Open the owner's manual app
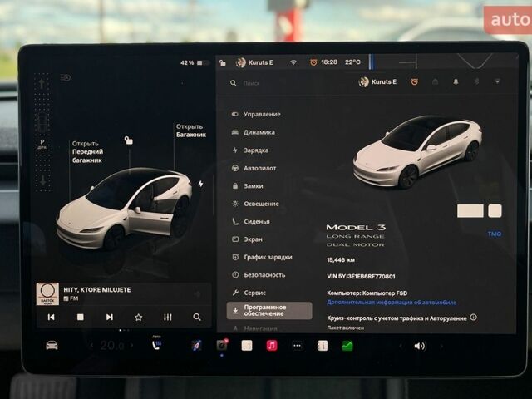 323,346
